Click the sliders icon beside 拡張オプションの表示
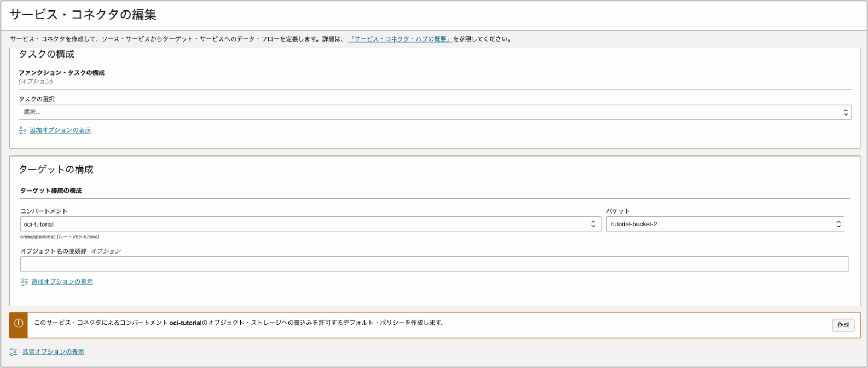 [14, 352]
